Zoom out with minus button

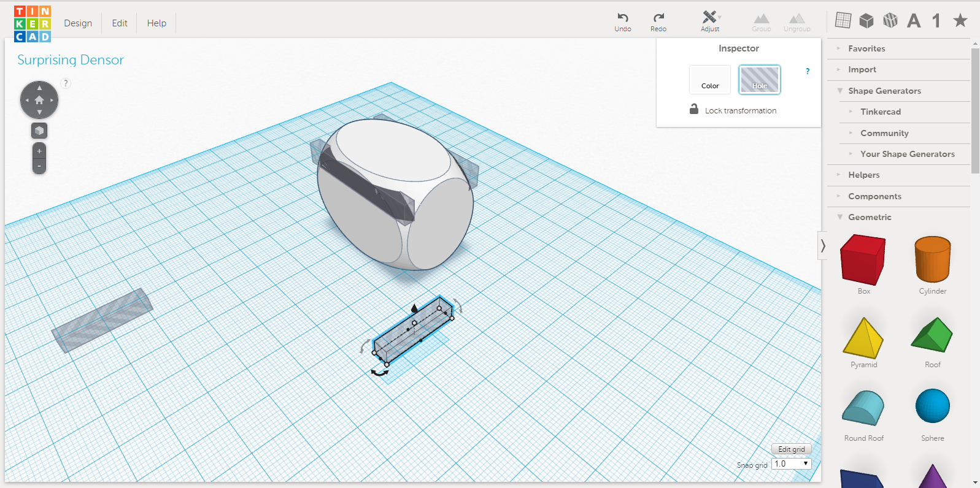39,166
